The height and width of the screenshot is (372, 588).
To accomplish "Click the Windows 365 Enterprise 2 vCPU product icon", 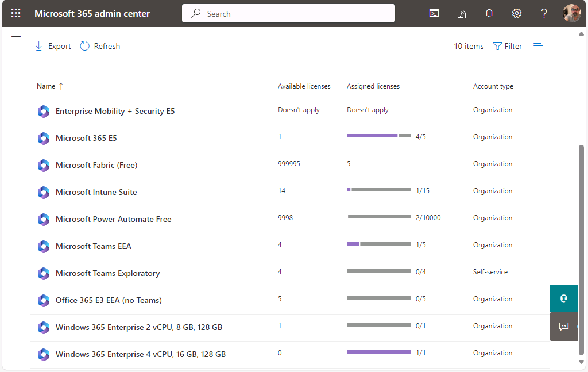I will click(x=44, y=328).
